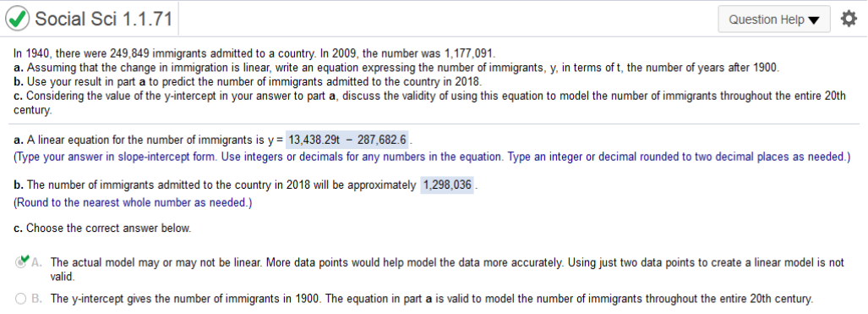Click part c of the problem statement
Viewport: 868px width, 314px height.
(x=429, y=102)
